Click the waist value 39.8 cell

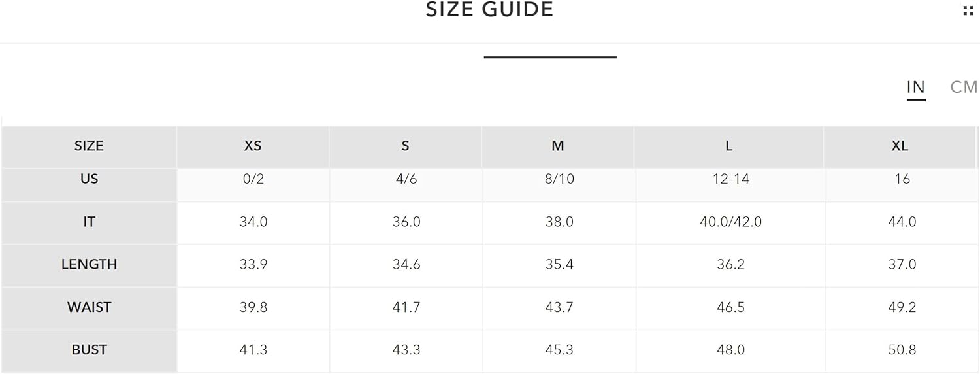tap(253, 307)
